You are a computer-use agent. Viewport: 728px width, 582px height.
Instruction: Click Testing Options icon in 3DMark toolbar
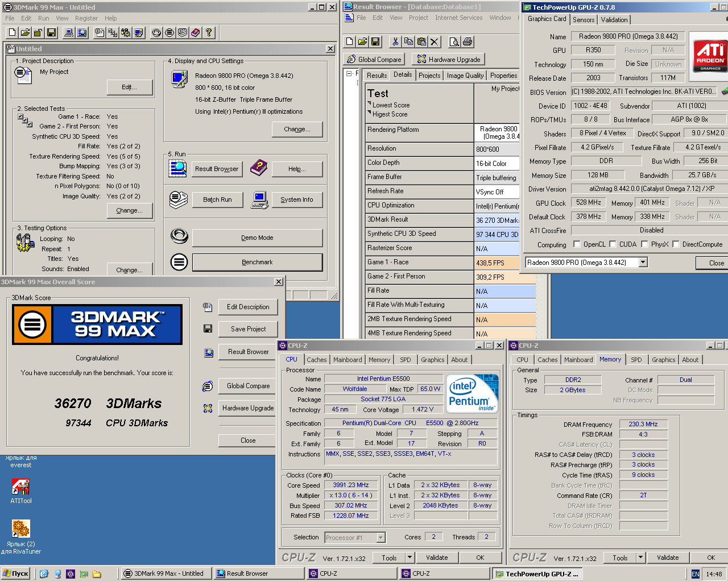pyautogui.click(x=126, y=32)
